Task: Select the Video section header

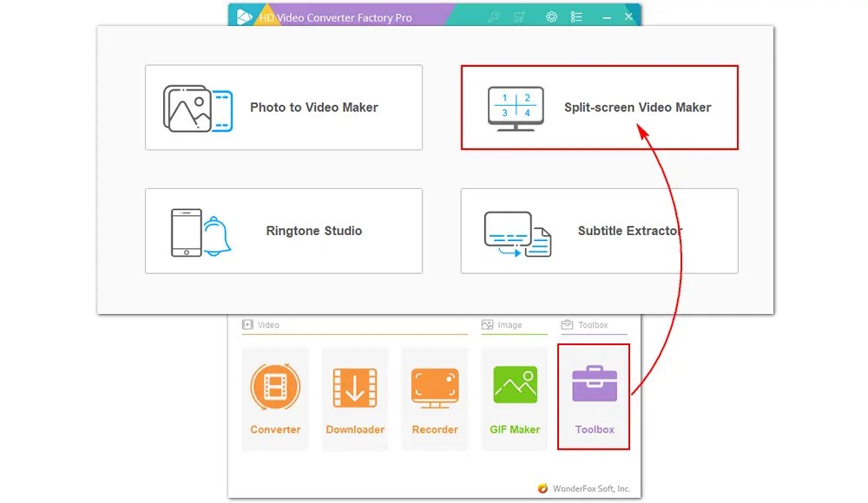Action: (x=260, y=325)
